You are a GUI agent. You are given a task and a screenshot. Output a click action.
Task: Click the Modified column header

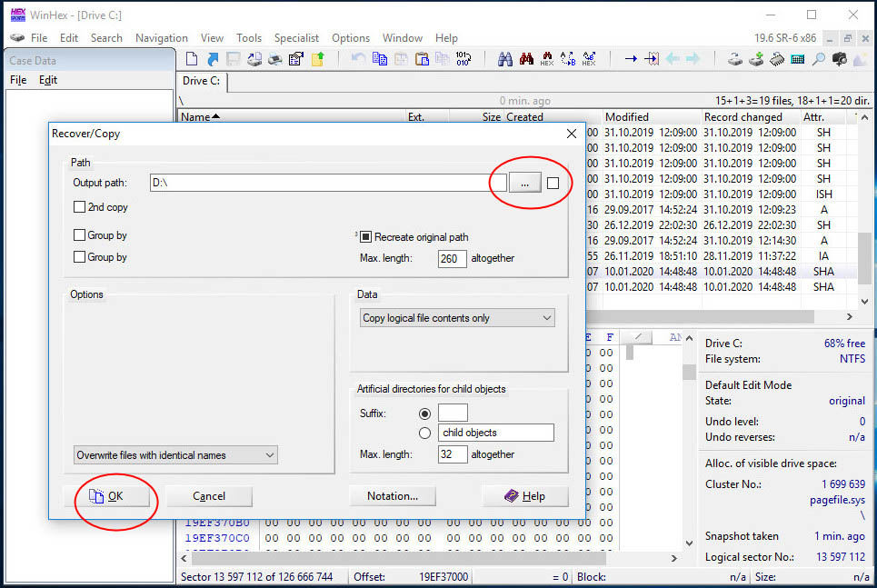652,117
